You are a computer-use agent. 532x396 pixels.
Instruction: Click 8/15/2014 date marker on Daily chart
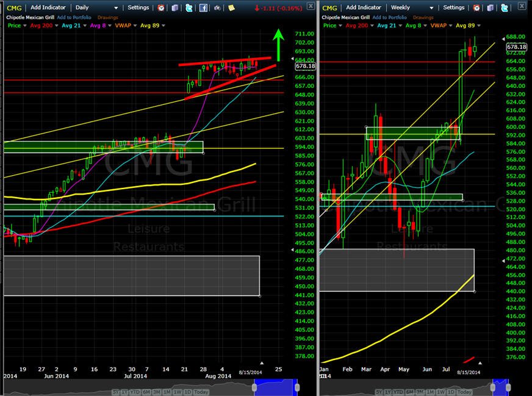click(250, 372)
